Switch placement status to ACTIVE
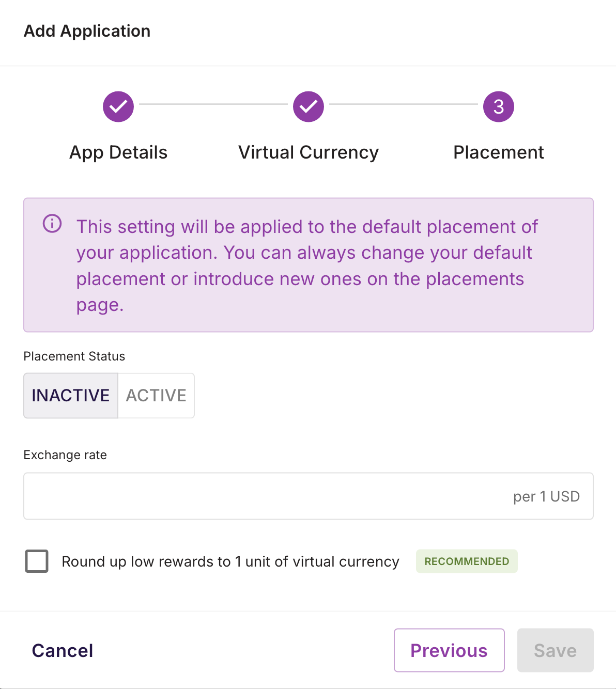Screen dimensions: 616x689 click(156, 396)
